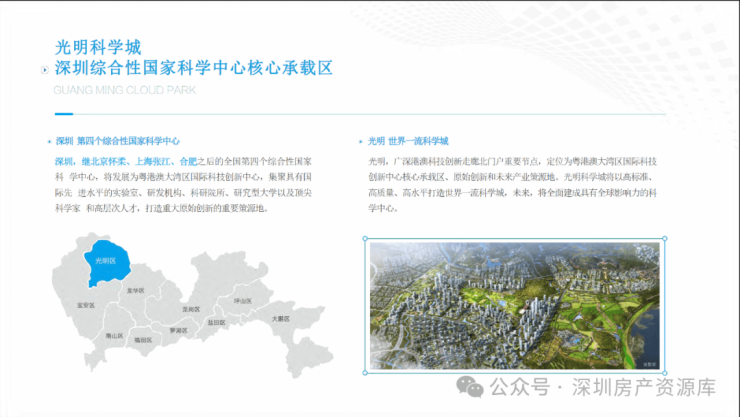This screenshot has width=740, height=417.
Task: Click the paragraph starting 光明，广深港澳科技创新走廊
Action: [x=513, y=185]
